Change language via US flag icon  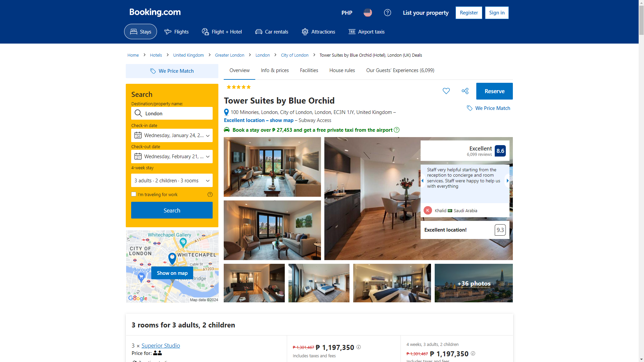368,13
